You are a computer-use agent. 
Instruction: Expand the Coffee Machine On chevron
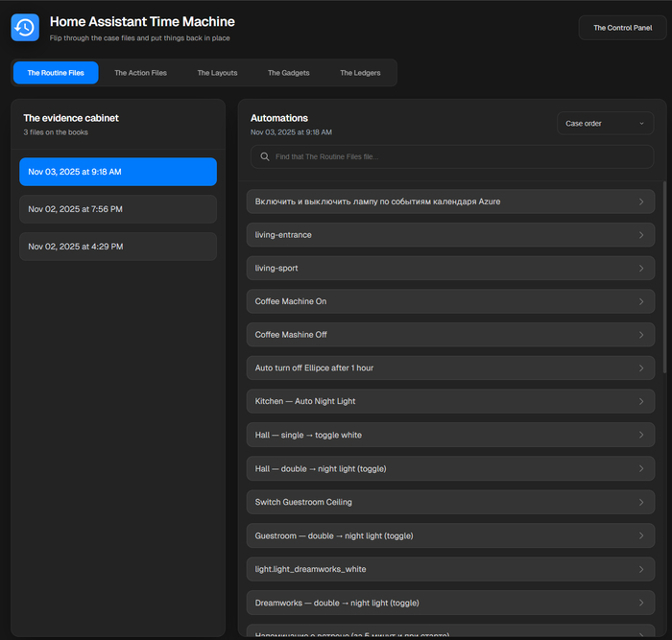[x=641, y=301]
